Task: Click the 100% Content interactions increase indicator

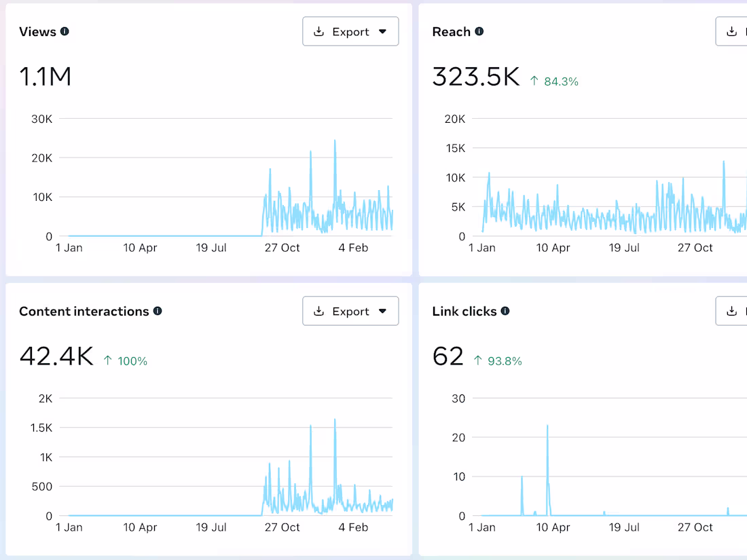Action: [x=126, y=361]
